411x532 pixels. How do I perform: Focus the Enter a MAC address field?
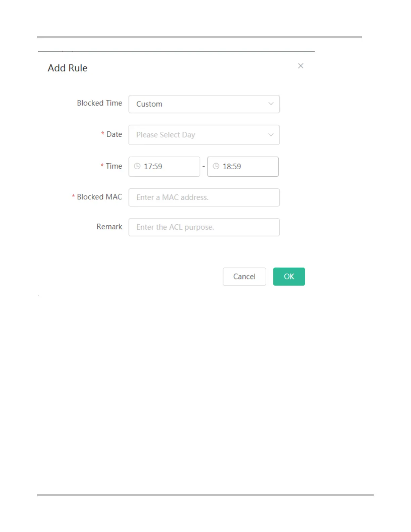coord(204,197)
